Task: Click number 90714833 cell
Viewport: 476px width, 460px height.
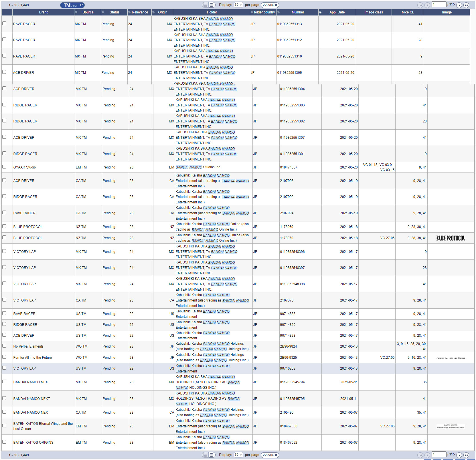Action: click(288, 314)
